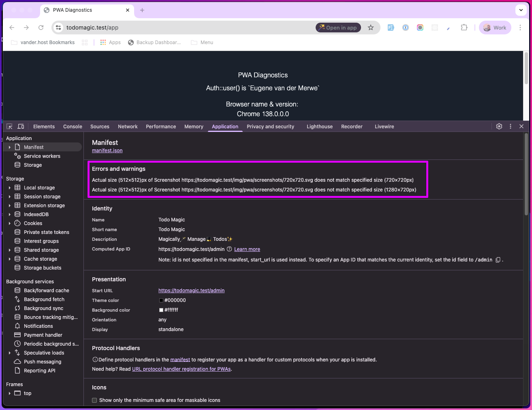Toggle the inspect element picker in DevTools

pyautogui.click(x=9, y=126)
